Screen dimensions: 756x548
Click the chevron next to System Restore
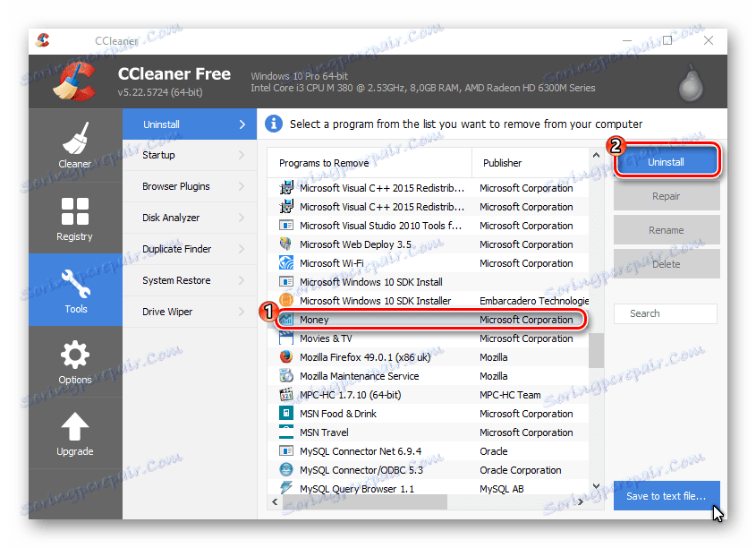click(242, 281)
